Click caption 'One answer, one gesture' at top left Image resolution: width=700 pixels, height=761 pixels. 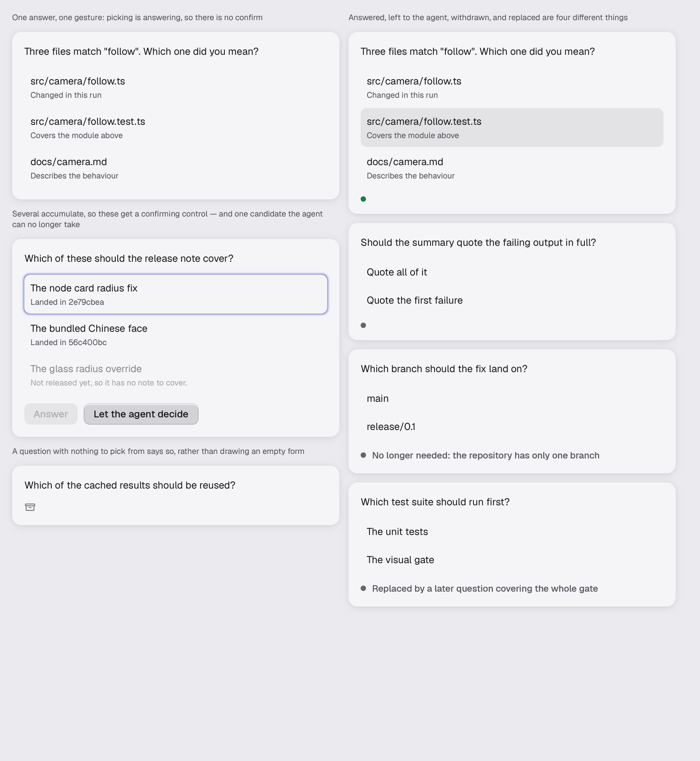coord(137,18)
